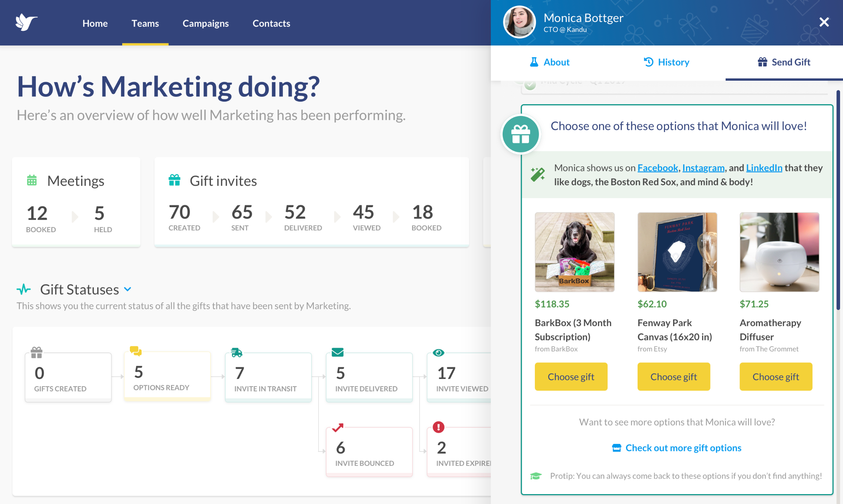Viewport: 843px width, 504px height.
Task: Click the envelope icon on Invite Delivered
Action: 337,353
